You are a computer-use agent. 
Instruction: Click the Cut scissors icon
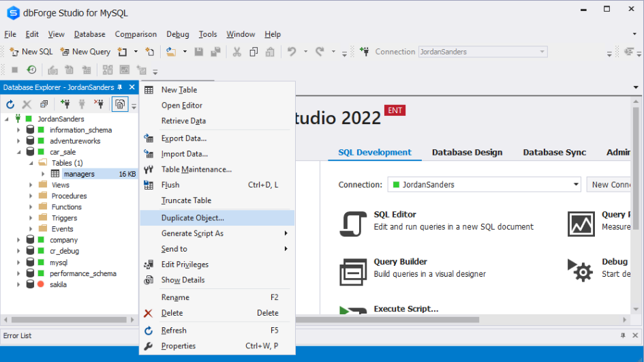[x=237, y=52]
